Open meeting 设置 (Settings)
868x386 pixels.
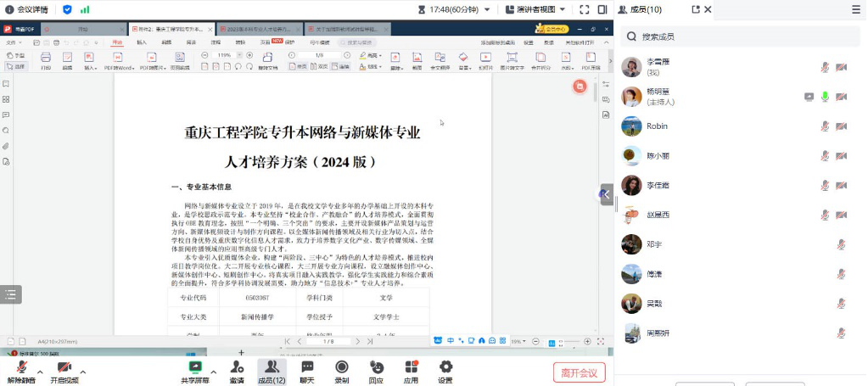point(445,371)
